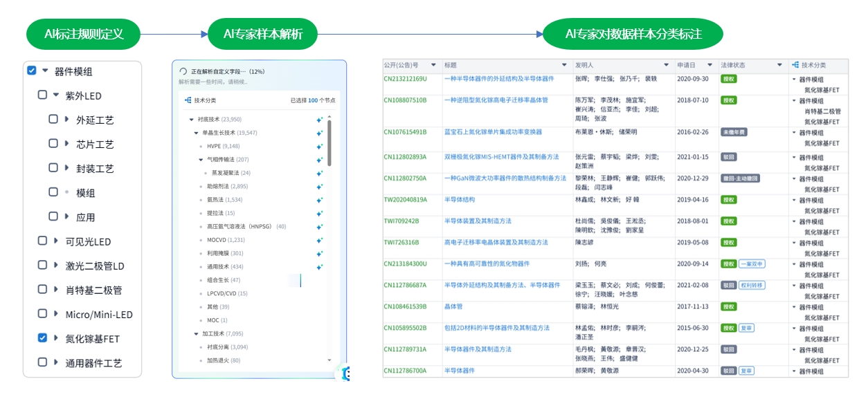Click the 授权 badge for CN213212169U
Image resolution: width=868 pixels, height=399 pixels.
click(728, 80)
